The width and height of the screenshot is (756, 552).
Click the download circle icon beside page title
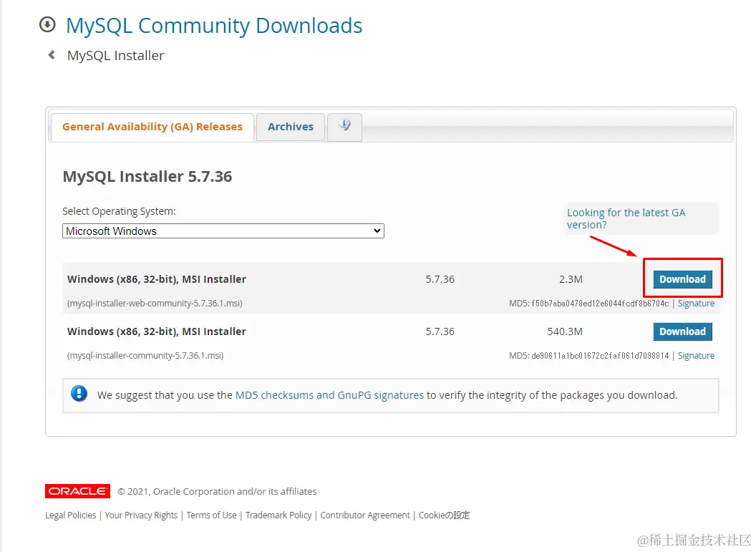(47, 24)
